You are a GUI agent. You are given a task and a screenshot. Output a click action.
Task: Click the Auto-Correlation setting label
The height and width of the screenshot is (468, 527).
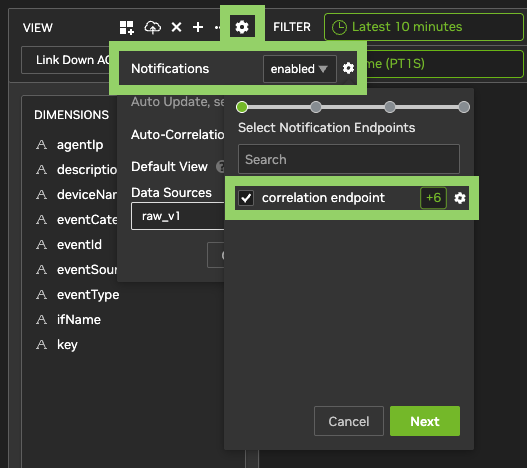point(177,134)
